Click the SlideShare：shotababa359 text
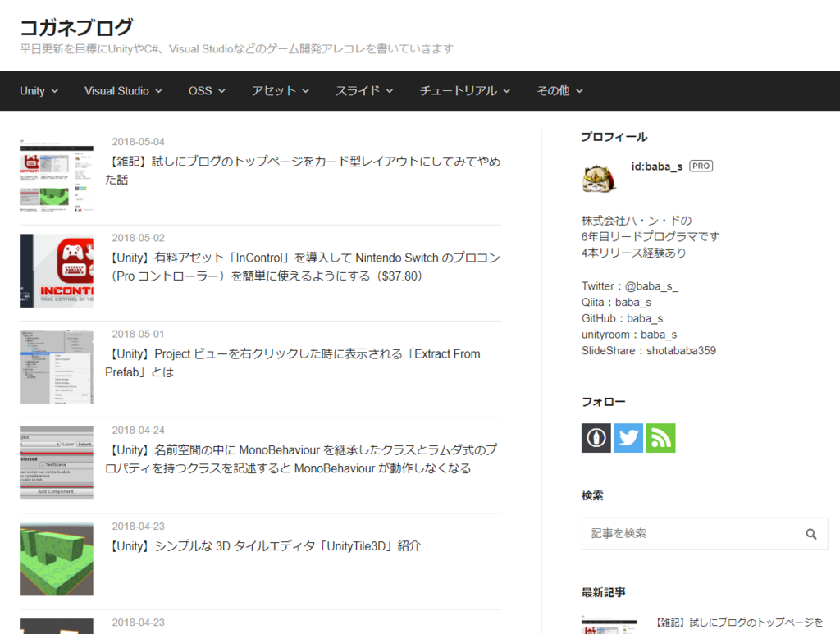This screenshot has width=840, height=634. [649, 351]
